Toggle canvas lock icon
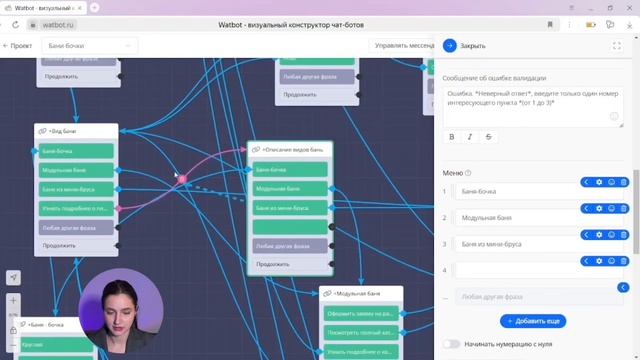This screenshot has height=360, width=640. [13, 330]
